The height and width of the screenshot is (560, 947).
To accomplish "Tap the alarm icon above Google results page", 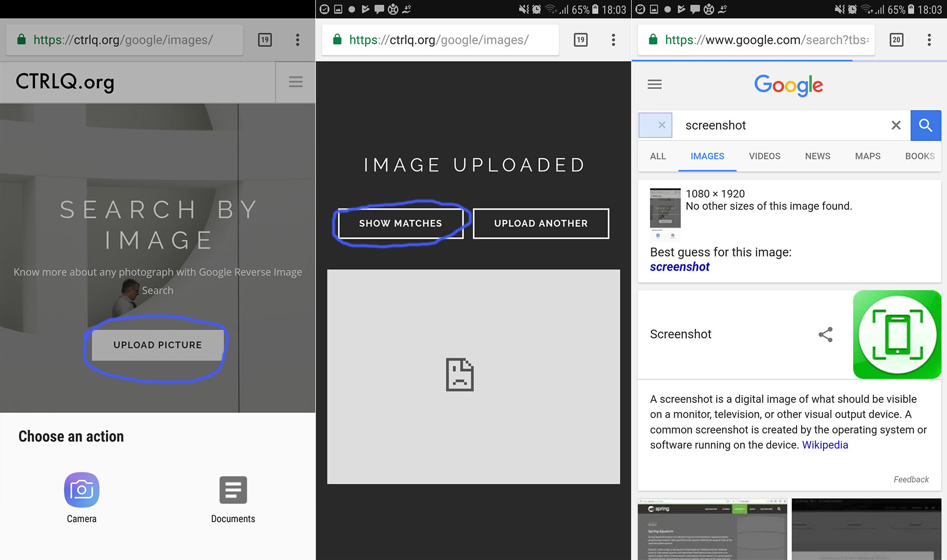I will [x=852, y=9].
